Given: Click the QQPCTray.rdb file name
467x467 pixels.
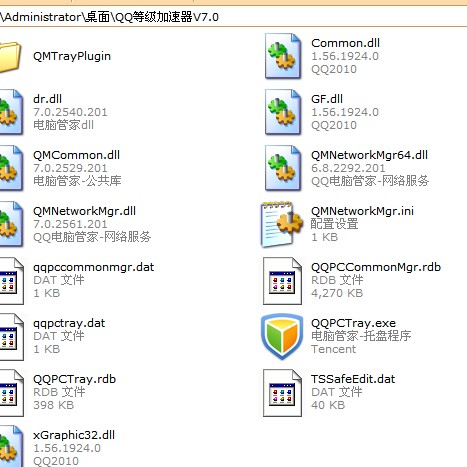Looking at the screenshot, I should point(74,379).
